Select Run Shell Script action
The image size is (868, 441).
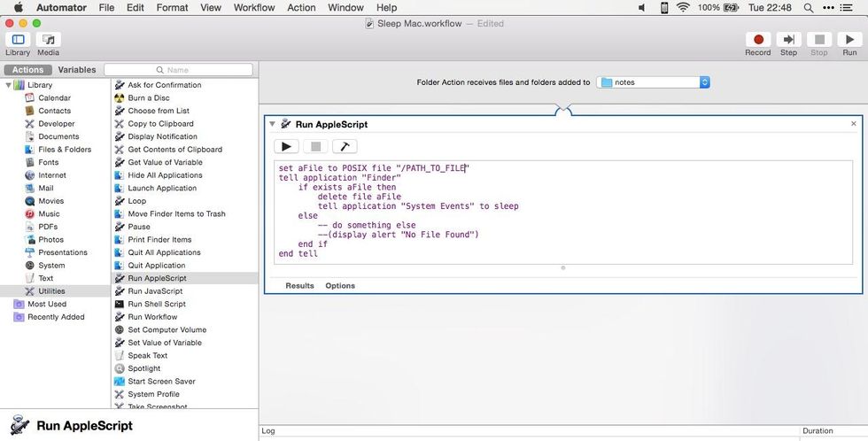(157, 305)
